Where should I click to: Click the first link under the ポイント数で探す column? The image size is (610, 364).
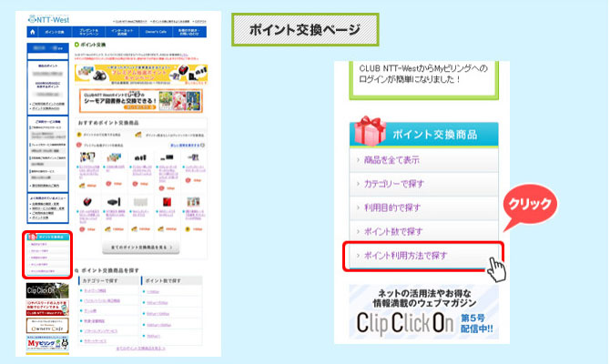point(153,292)
